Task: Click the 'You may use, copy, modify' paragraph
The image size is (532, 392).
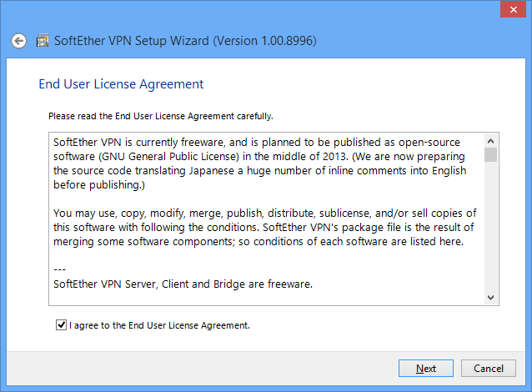Action: click(264, 228)
